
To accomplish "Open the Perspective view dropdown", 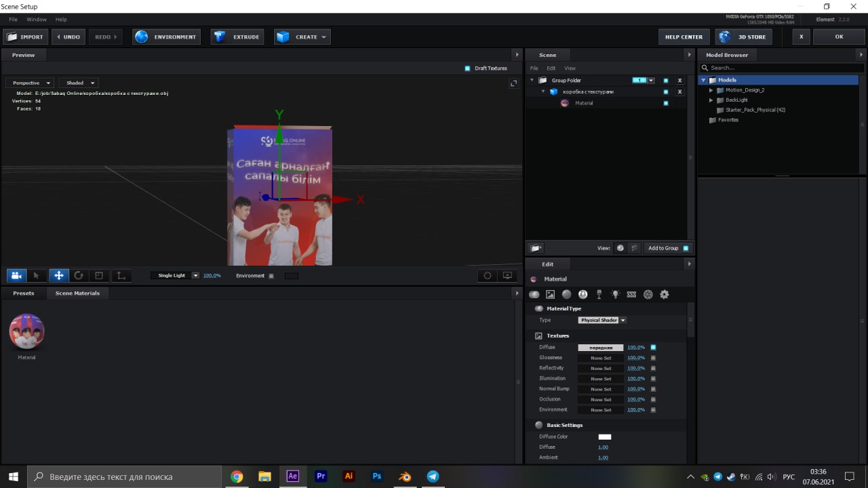I will click(29, 83).
